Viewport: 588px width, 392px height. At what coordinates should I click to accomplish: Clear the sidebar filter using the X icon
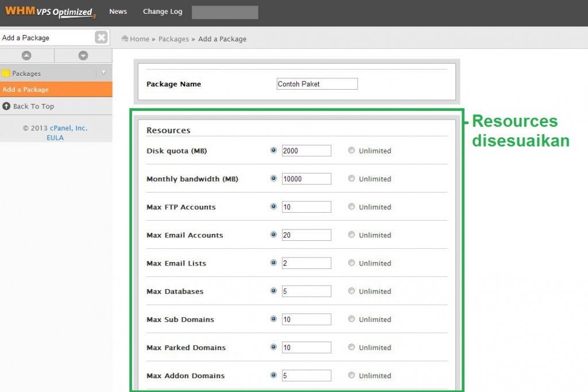(x=101, y=37)
